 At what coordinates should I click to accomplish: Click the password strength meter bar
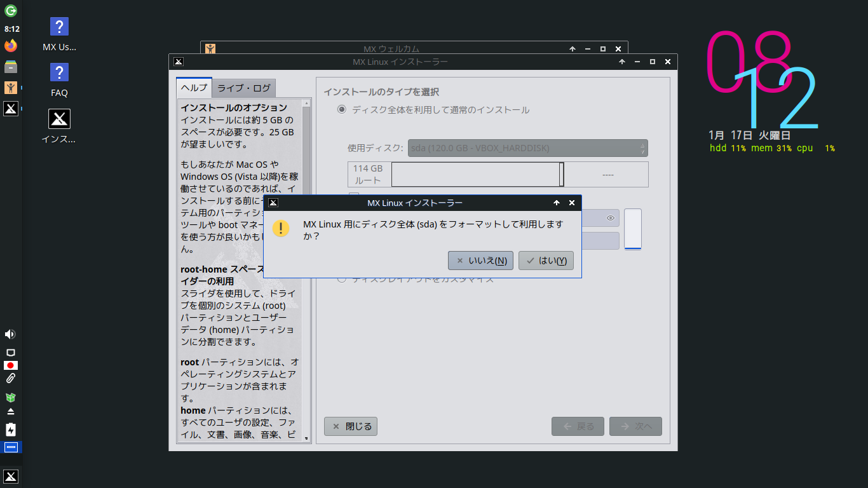633,229
